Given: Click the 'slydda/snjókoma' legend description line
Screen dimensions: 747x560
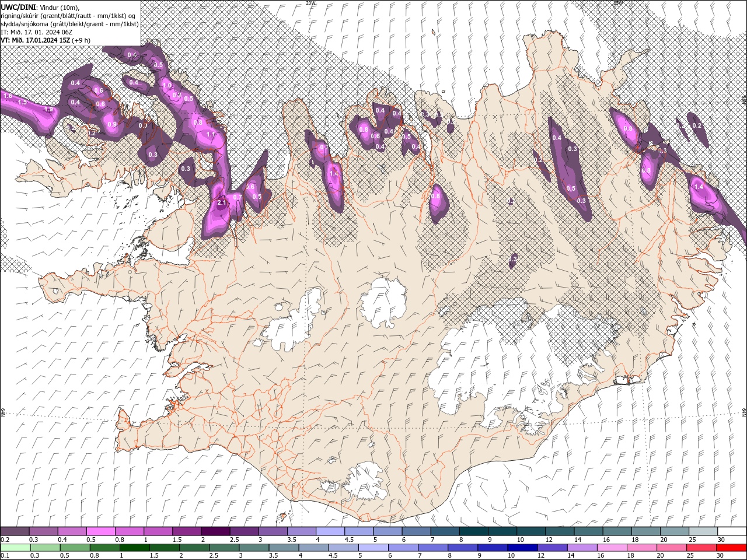Looking at the screenshot, I should pos(69,24).
